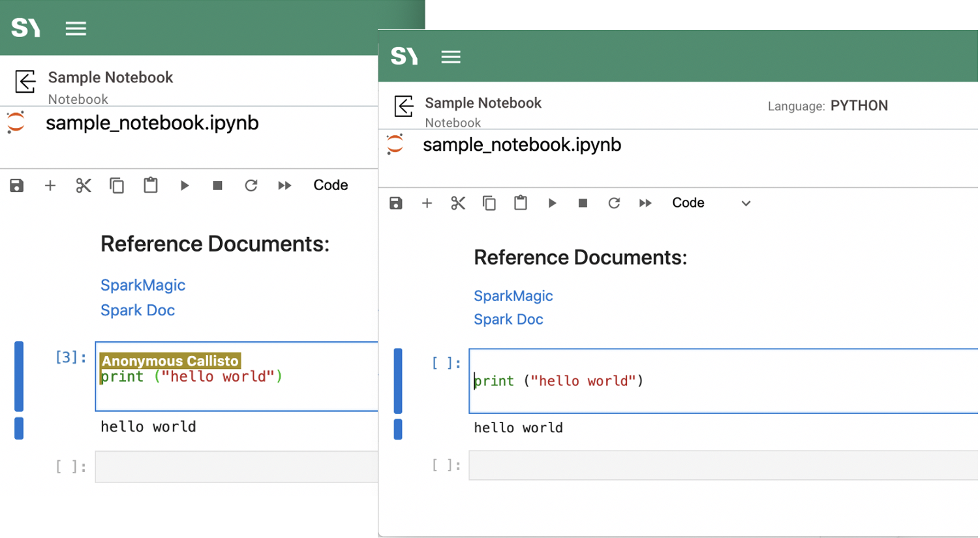Open the SparkMagic reference link
Viewport: 980px width, 538px height.
click(513, 296)
